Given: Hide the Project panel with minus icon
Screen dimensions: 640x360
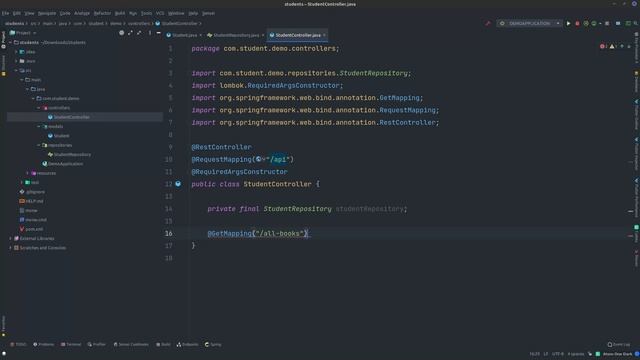Looking at the screenshot, I should coord(158,33).
